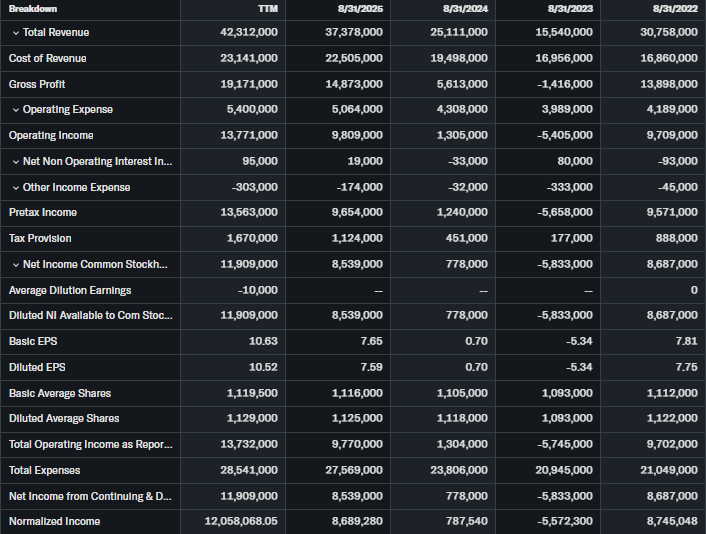Click the Operating Income row label
The height and width of the screenshot is (534, 706).
click(51, 135)
